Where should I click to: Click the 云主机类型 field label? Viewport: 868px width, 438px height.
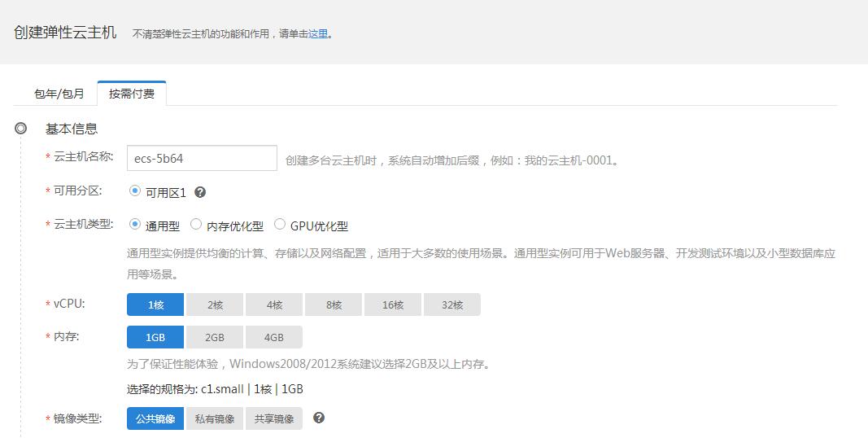click(83, 224)
